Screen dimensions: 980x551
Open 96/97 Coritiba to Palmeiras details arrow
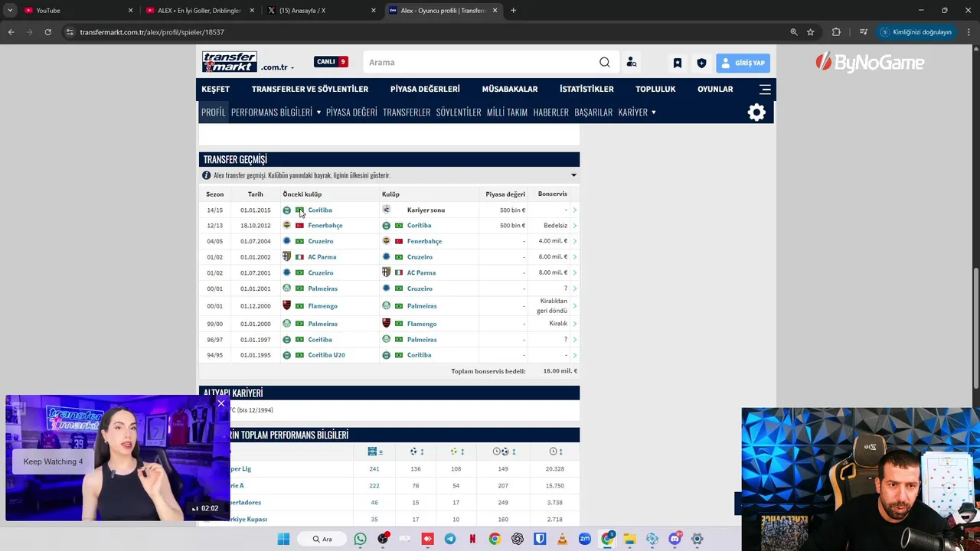[574, 340]
